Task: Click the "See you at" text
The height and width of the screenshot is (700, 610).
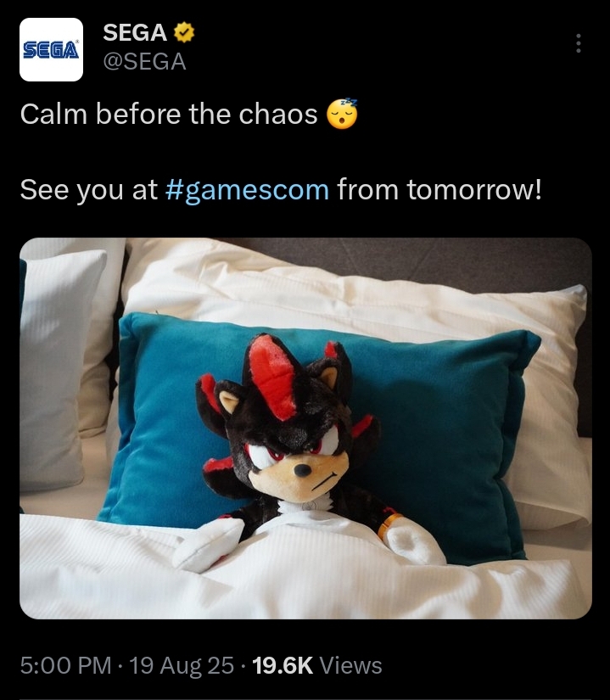Action: (88, 190)
